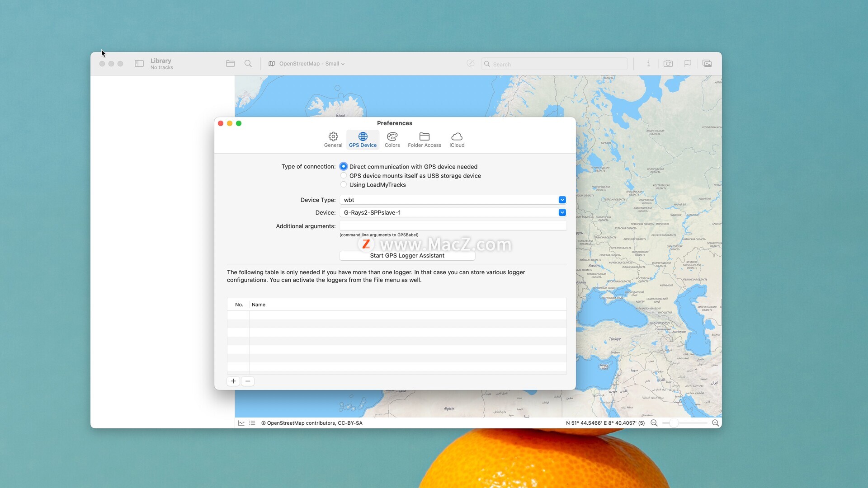Viewport: 868px width, 488px height.
Task: Zoom in the map with plus magnifier
Action: pos(715,423)
